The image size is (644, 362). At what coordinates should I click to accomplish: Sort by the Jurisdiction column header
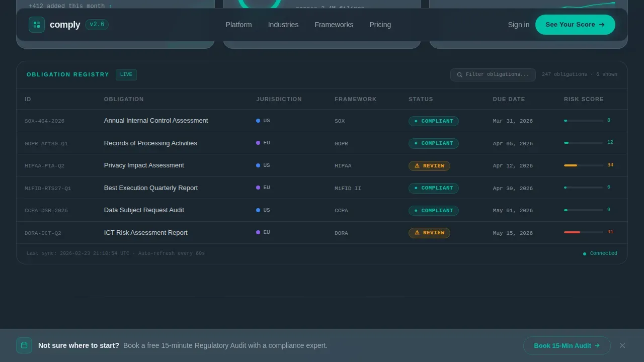coord(279,99)
